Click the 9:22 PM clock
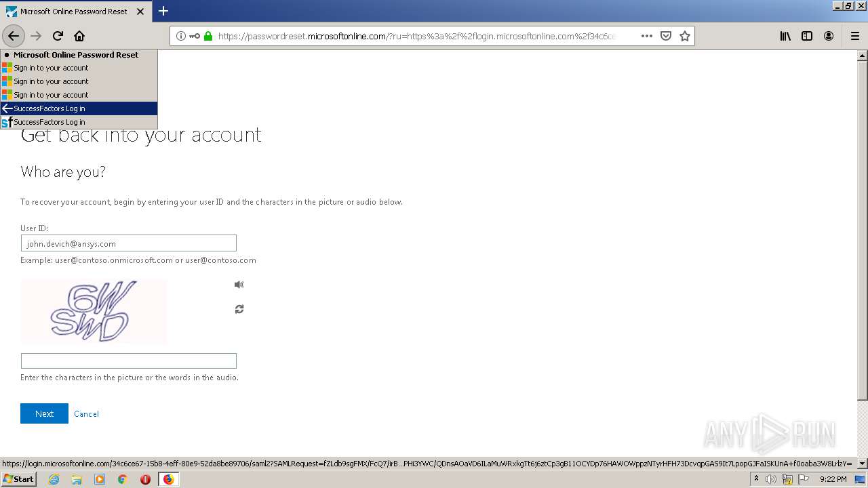868x488 pixels. click(833, 479)
